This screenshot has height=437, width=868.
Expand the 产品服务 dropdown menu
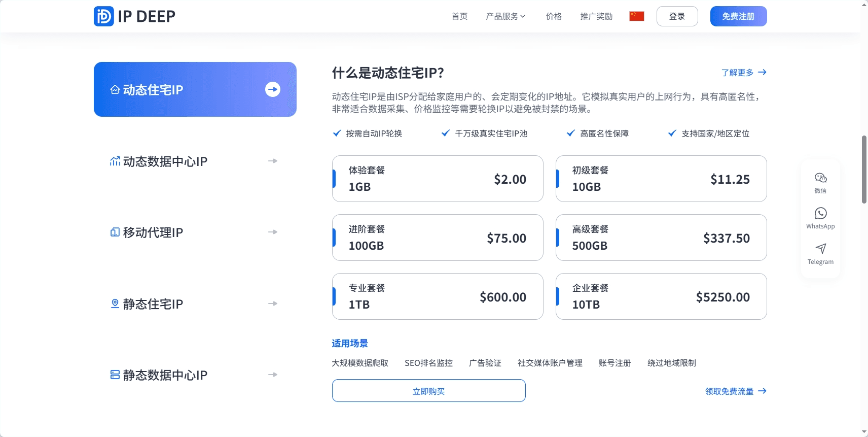point(505,16)
